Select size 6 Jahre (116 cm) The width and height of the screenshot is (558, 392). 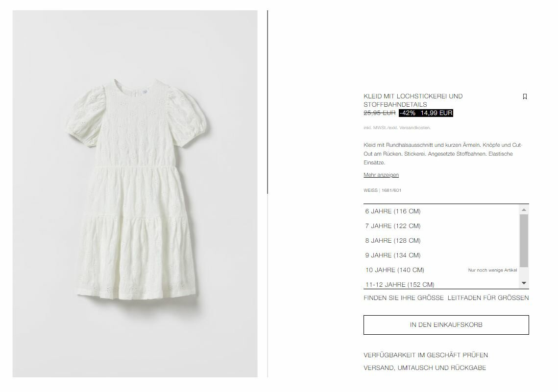(441, 211)
